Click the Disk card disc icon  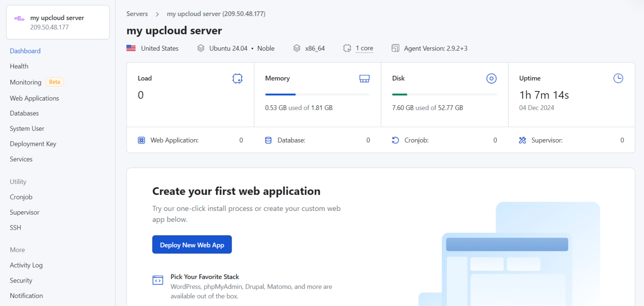pyautogui.click(x=491, y=78)
